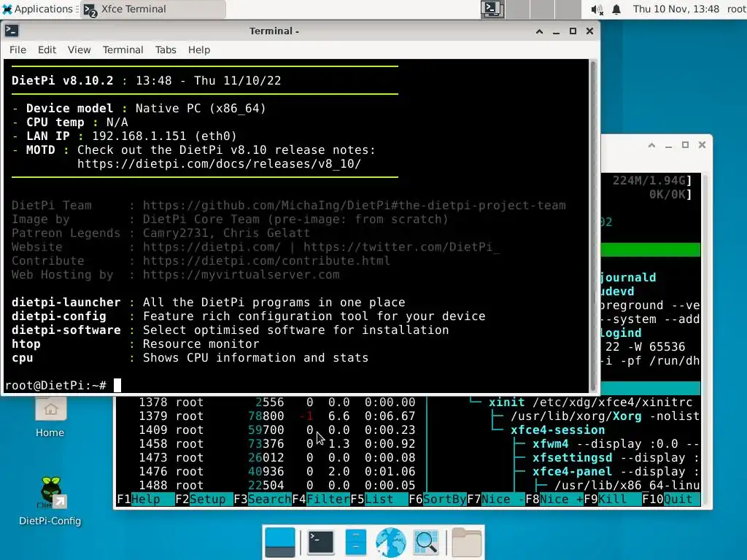Open the Application Finder magnifier dock icon

point(426,542)
